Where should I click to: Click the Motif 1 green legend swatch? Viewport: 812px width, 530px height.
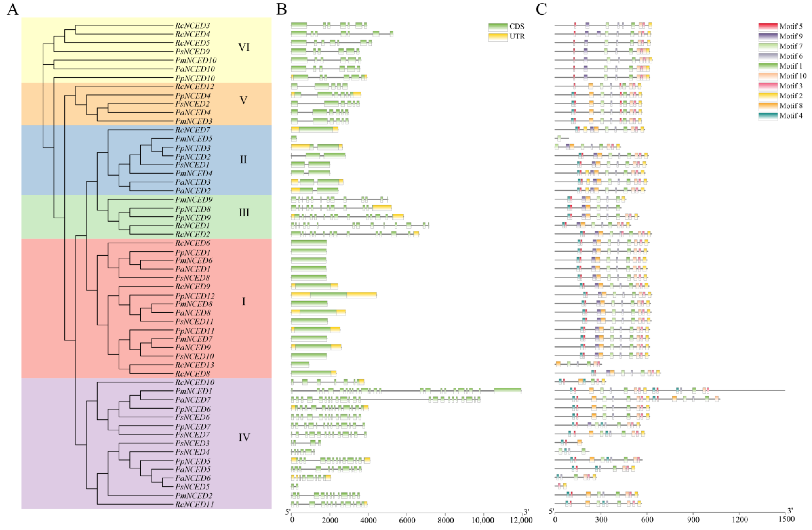tap(768, 67)
